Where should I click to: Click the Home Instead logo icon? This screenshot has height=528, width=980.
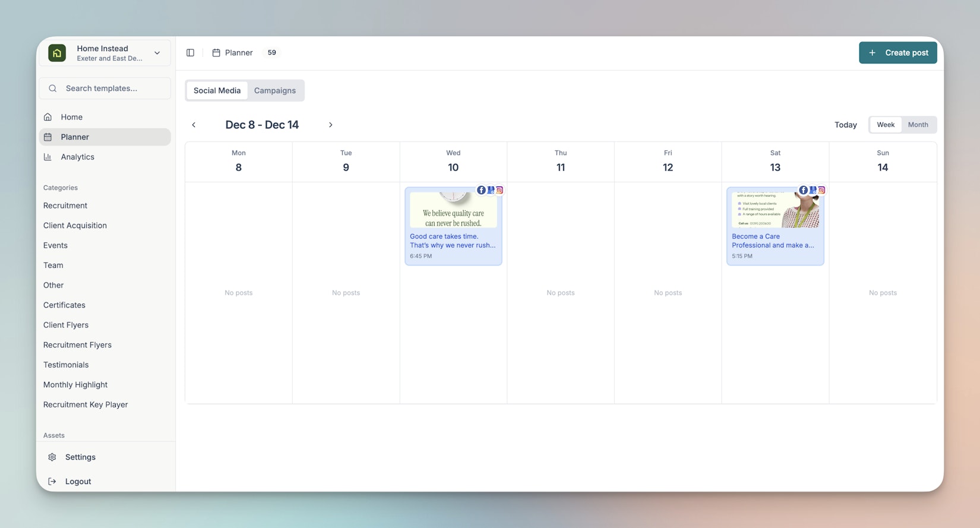coord(57,53)
